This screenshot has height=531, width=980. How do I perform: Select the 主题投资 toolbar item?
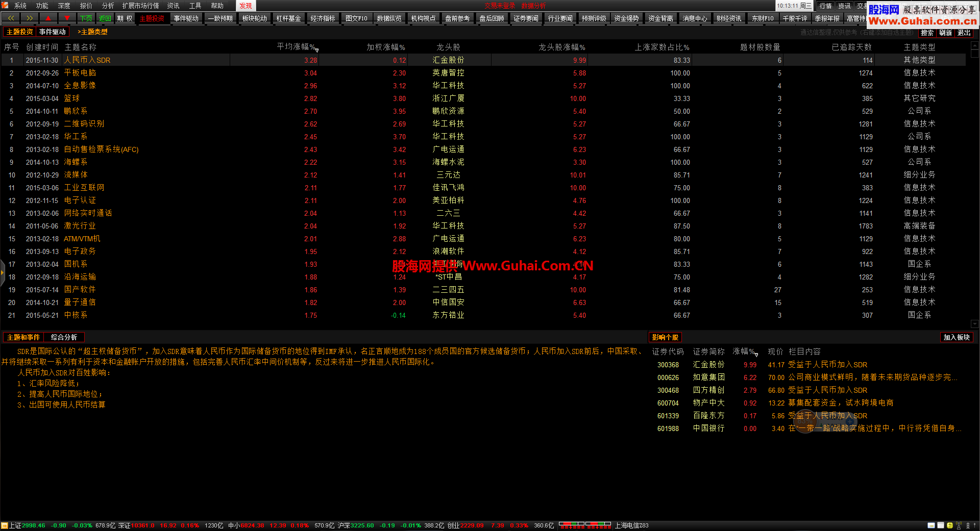coord(152,18)
